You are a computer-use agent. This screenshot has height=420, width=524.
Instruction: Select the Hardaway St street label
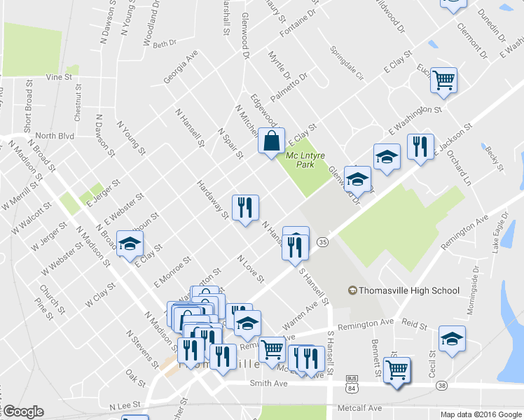click(x=213, y=199)
